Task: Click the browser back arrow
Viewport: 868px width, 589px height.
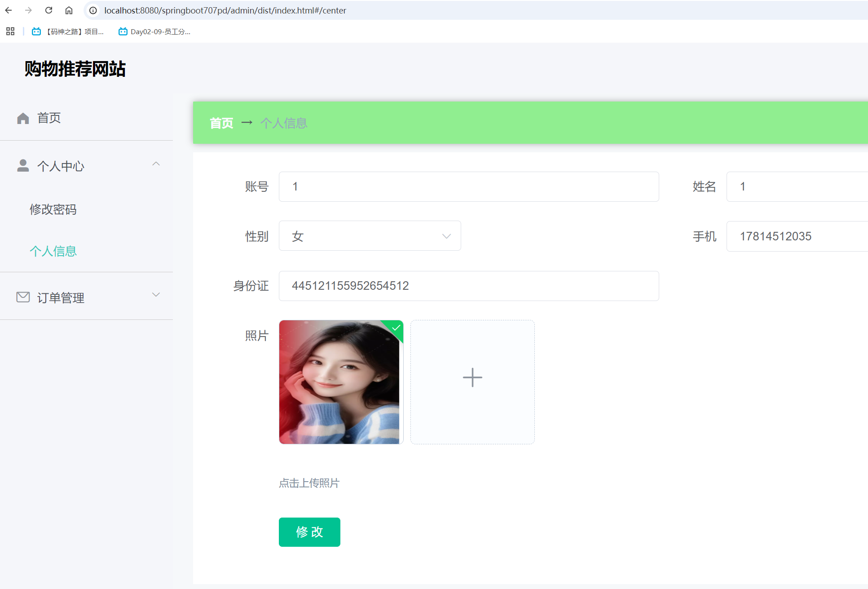Action: (9, 10)
